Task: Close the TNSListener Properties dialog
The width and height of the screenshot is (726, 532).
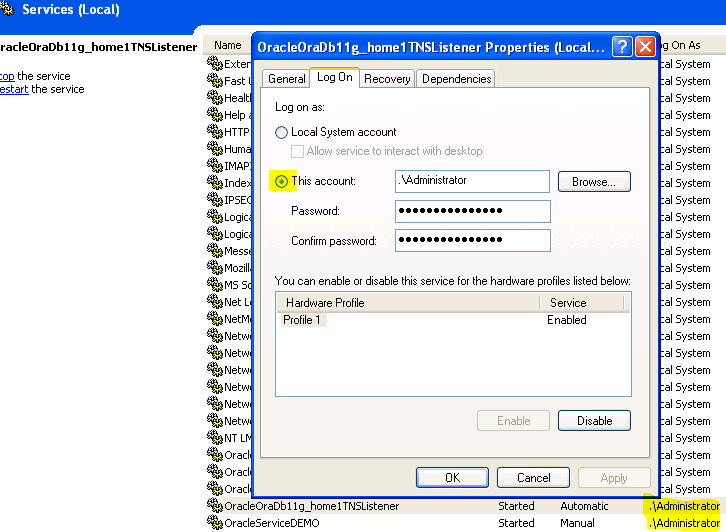Action: [x=645, y=47]
